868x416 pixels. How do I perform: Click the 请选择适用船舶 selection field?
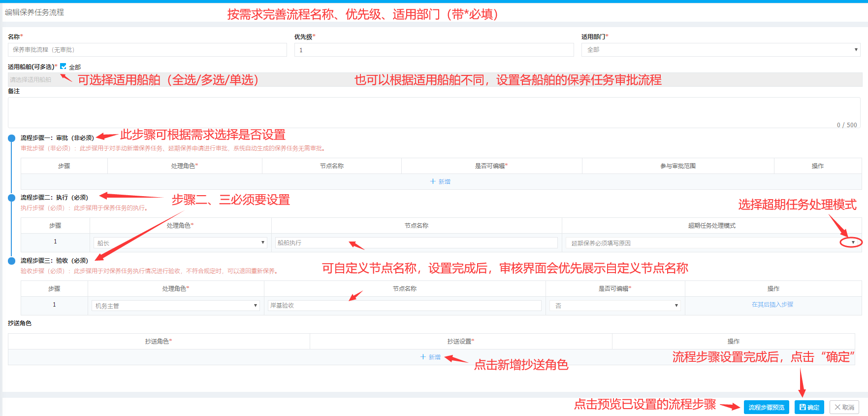point(435,79)
